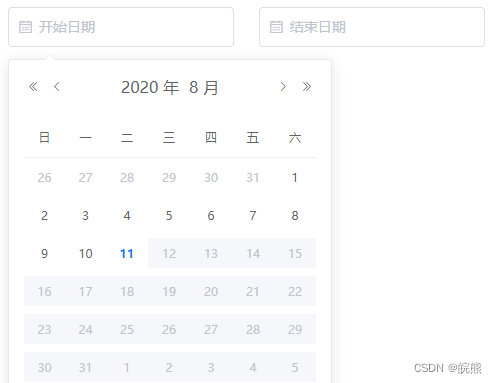Viewport: 497px width, 383px height.
Task: Go to next month with single-right arrow
Action: pyautogui.click(x=283, y=87)
